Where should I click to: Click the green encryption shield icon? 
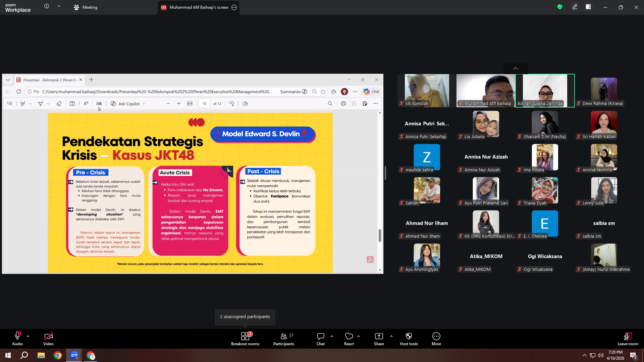(560, 7)
